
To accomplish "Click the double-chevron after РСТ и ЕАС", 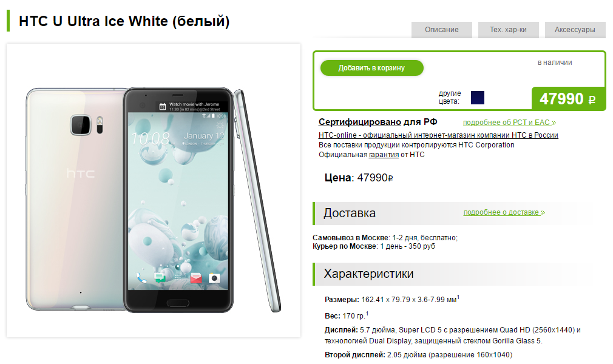I will coord(554,123).
